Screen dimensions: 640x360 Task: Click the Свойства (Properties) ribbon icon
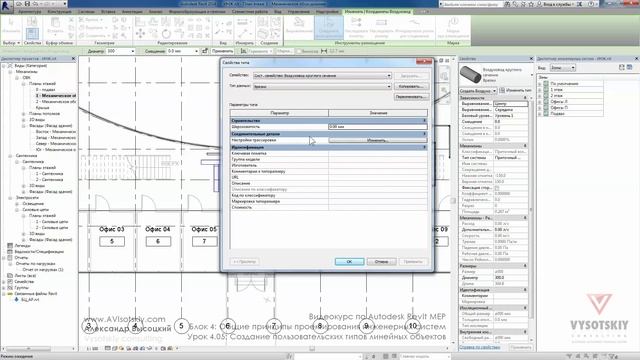point(32,33)
